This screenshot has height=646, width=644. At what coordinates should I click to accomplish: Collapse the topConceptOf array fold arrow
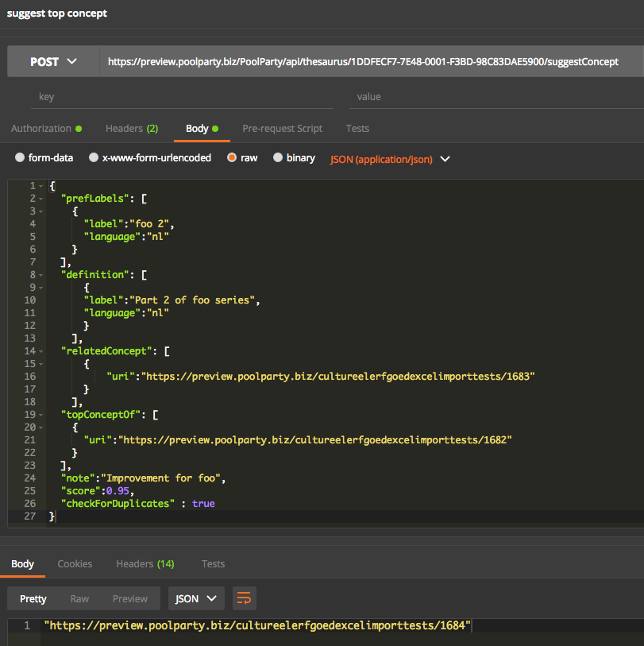(40, 415)
